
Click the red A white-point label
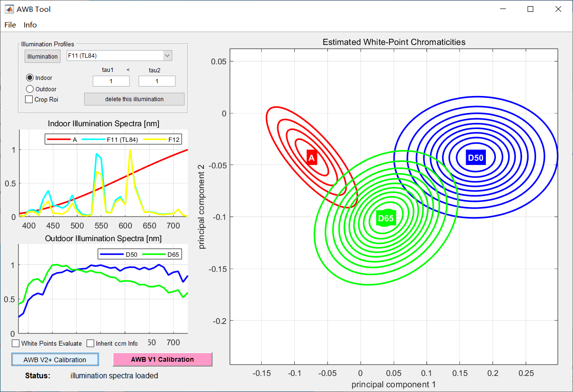[311, 158]
